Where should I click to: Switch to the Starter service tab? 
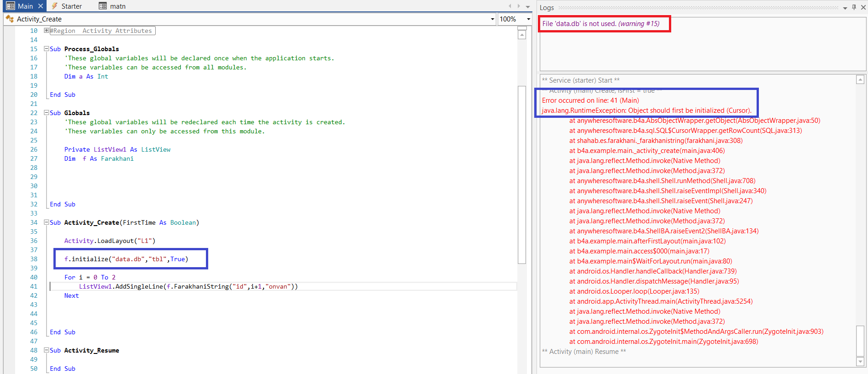tap(71, 6)
